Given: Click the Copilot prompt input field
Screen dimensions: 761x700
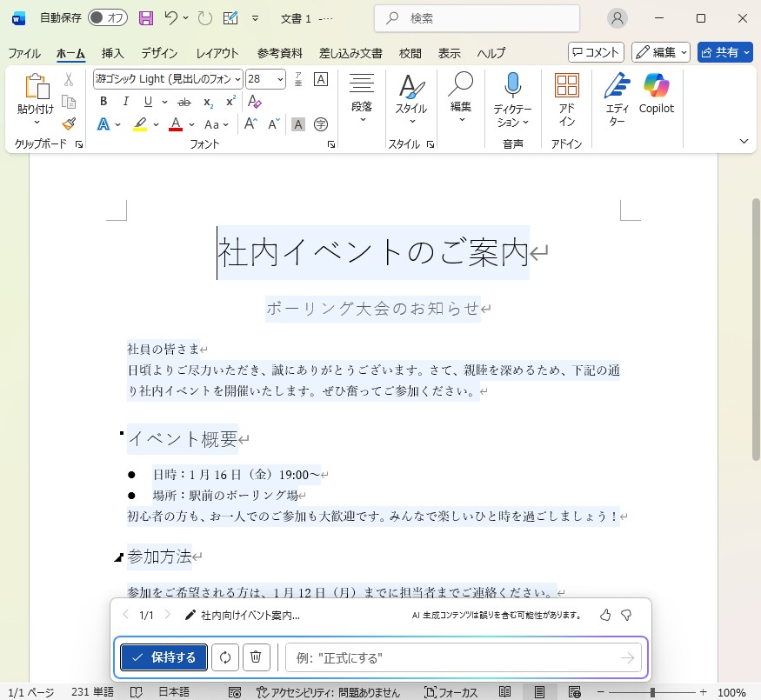Looking at the screenshot, I should (x=452, y=658).
